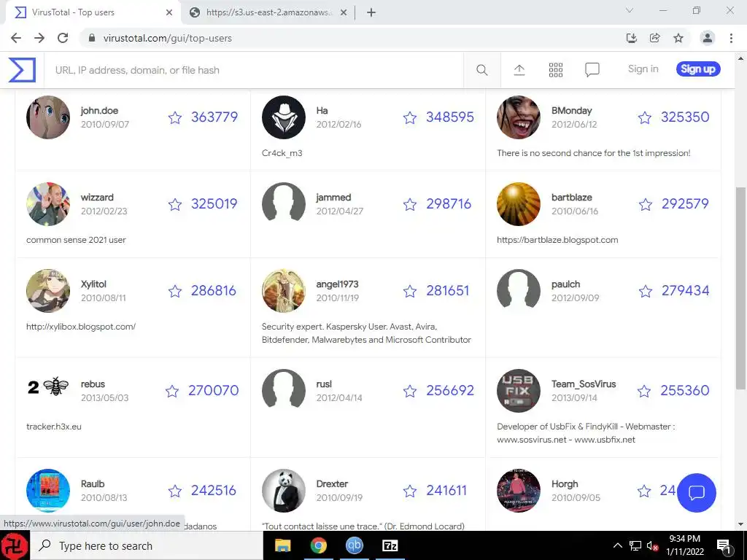Click the Sign up button

click(x=698, y=69)
